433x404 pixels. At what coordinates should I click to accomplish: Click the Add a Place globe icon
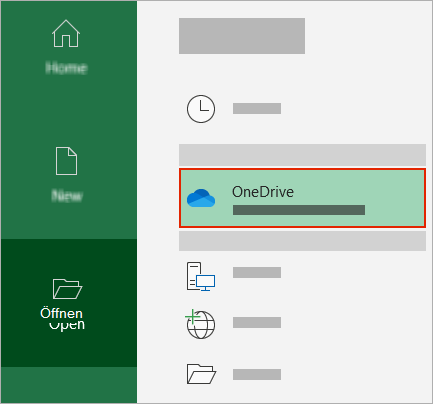[x=200, y=324]
